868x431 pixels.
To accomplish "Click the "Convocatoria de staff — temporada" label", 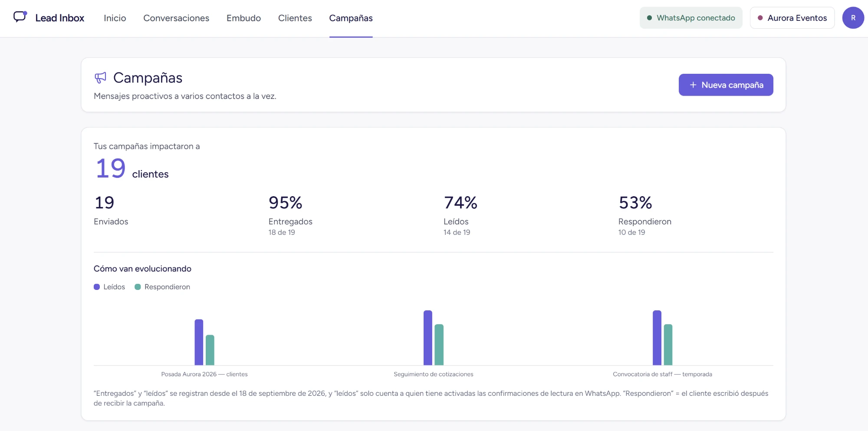I will click(x=662, y=374).
